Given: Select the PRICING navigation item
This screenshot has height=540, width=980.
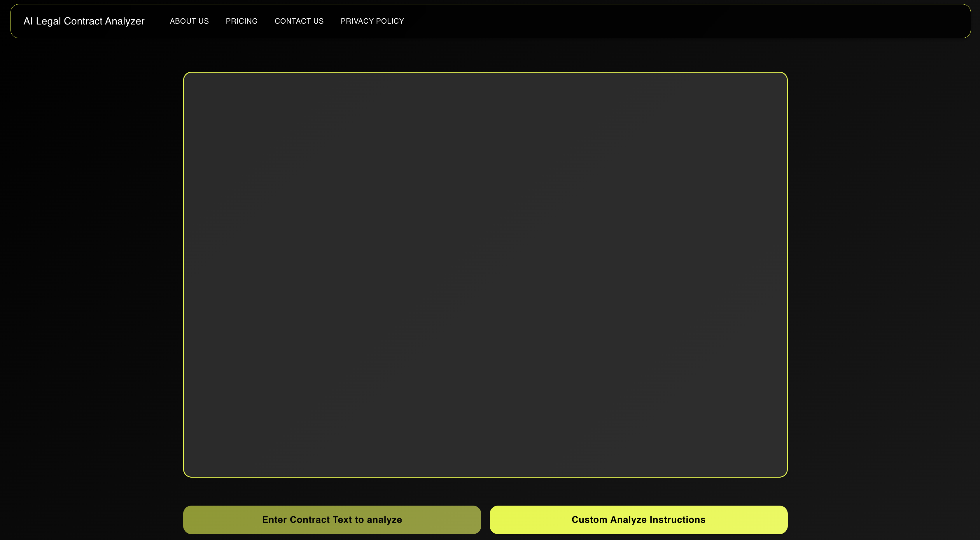Looking at the screenshot, I should click(x=242, y=21).
